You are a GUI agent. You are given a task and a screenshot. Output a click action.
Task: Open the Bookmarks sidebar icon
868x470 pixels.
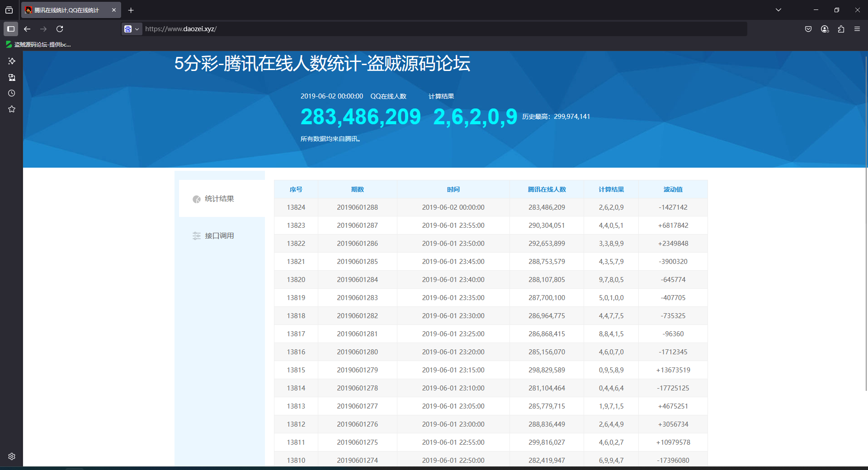11,109
